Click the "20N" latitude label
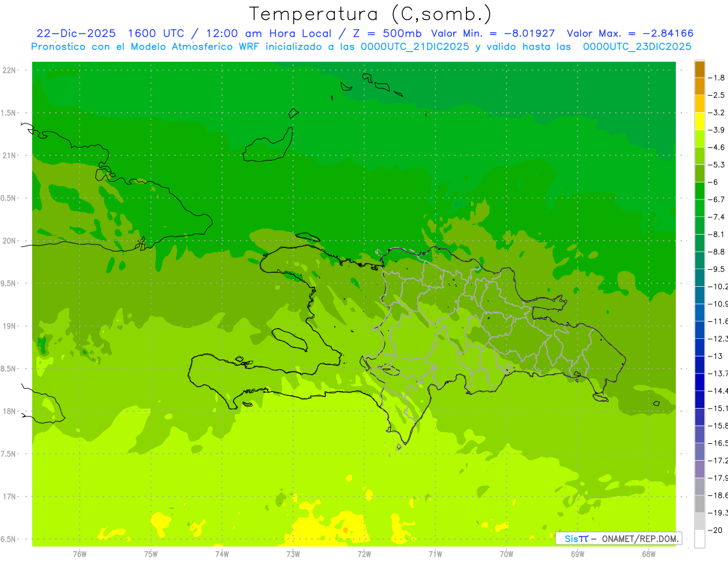This screenshot has width=728, height=562. point(10,241)
